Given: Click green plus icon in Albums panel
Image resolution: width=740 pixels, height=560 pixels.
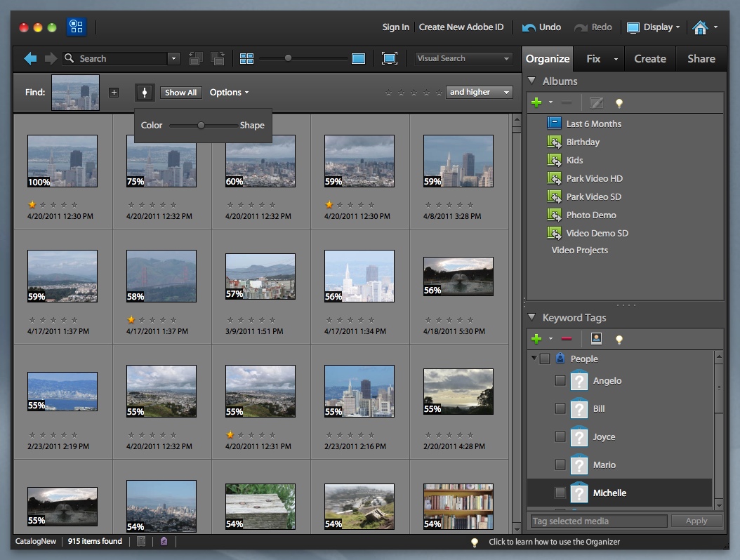Looking at the screenshot, I should pos(537,103).
